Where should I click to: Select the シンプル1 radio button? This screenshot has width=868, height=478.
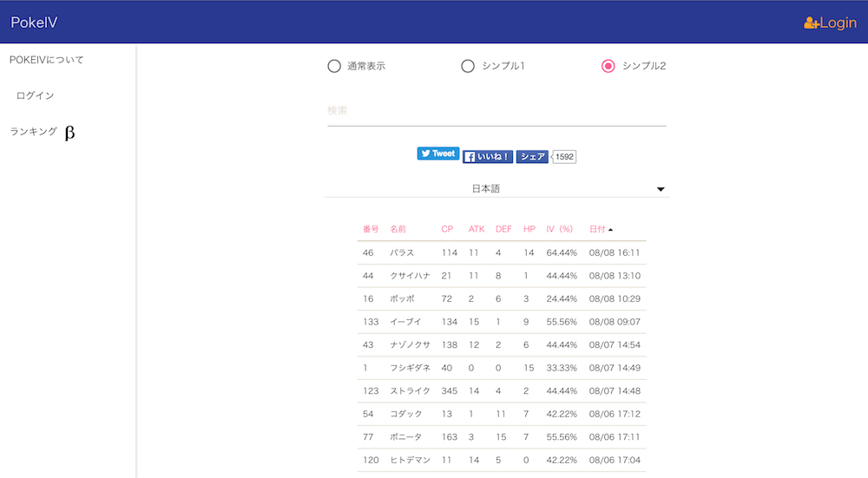coord(468,67)
